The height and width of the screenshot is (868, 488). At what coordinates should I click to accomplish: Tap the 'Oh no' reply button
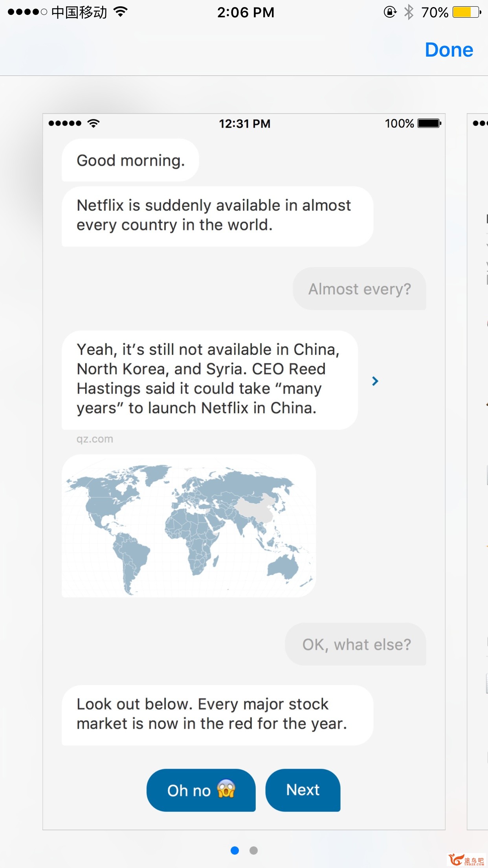point(201,790)
